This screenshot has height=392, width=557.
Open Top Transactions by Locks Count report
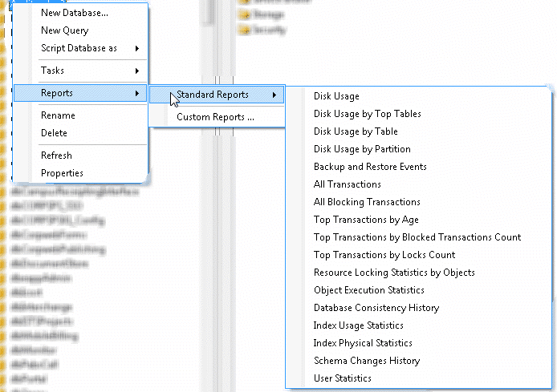(384, 255)
